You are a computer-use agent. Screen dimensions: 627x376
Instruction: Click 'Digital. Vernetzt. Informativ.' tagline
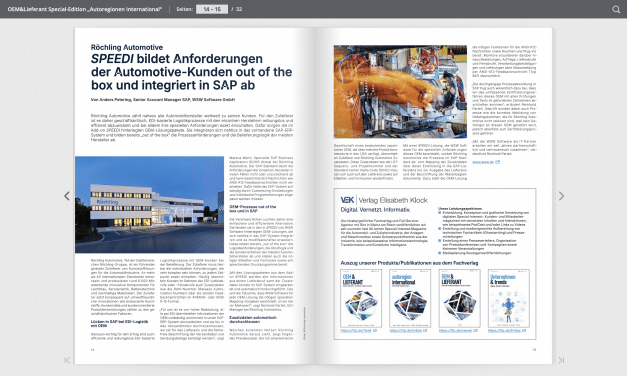(x=375, y=210)
